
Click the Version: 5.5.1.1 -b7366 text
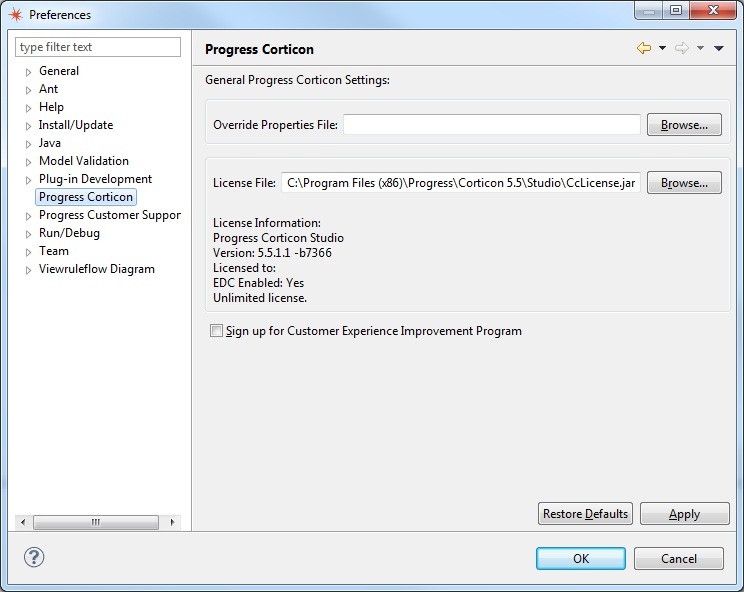click(x=272, y=253)
